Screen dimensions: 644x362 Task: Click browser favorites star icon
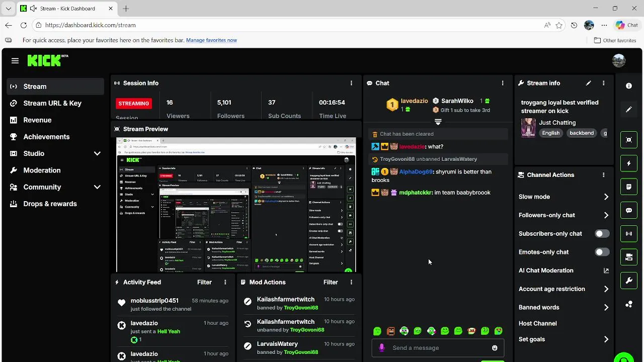pyautogui.click(x=559, y=25)
